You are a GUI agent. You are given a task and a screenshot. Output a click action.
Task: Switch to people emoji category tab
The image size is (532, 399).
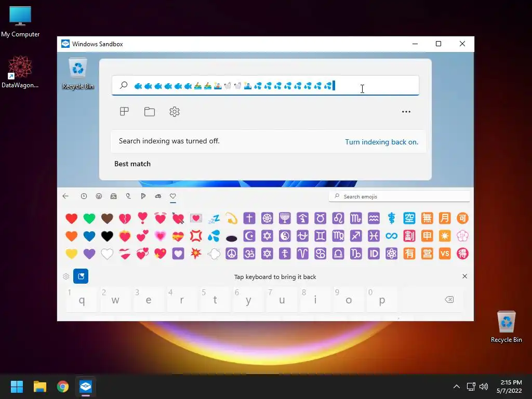tap(114, 196)
